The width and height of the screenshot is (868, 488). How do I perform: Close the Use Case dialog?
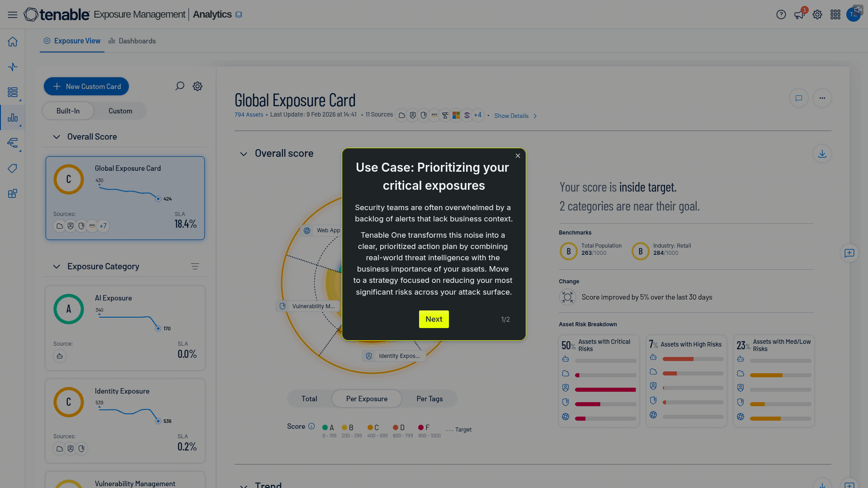(518, 156)
